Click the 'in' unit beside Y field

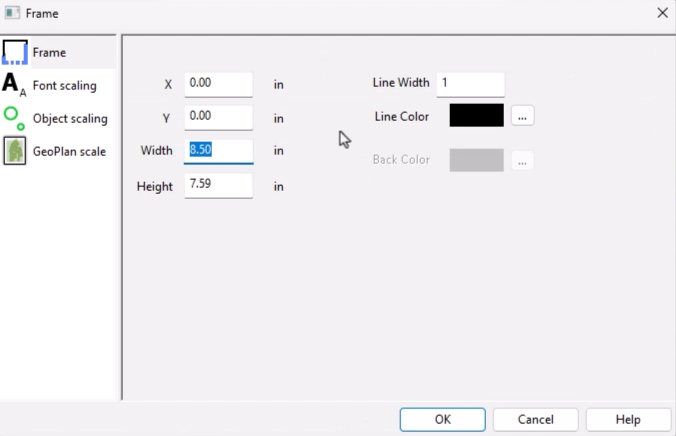coord(279,119)
